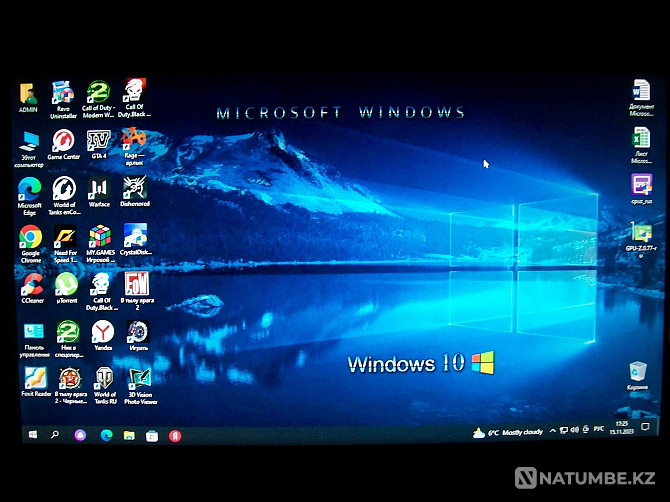
Task: Open 3D Vision Photo Viewer icon
Action: (x=141, y=386)
